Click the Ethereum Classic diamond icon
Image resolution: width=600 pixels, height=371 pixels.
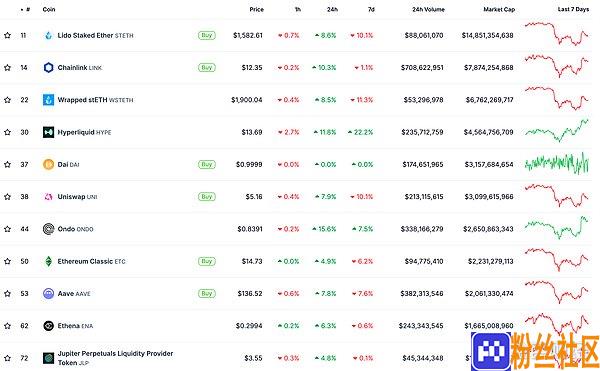(49, 261)
